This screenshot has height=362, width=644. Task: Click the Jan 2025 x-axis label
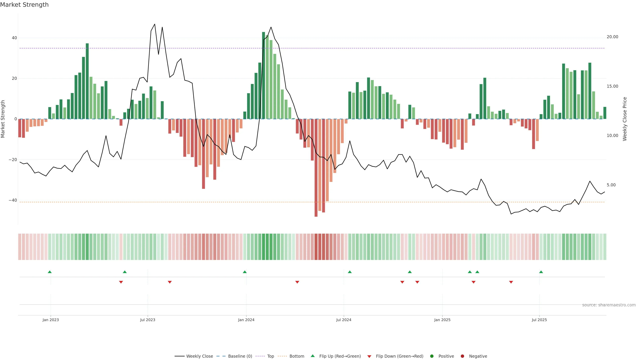[442, 320]
